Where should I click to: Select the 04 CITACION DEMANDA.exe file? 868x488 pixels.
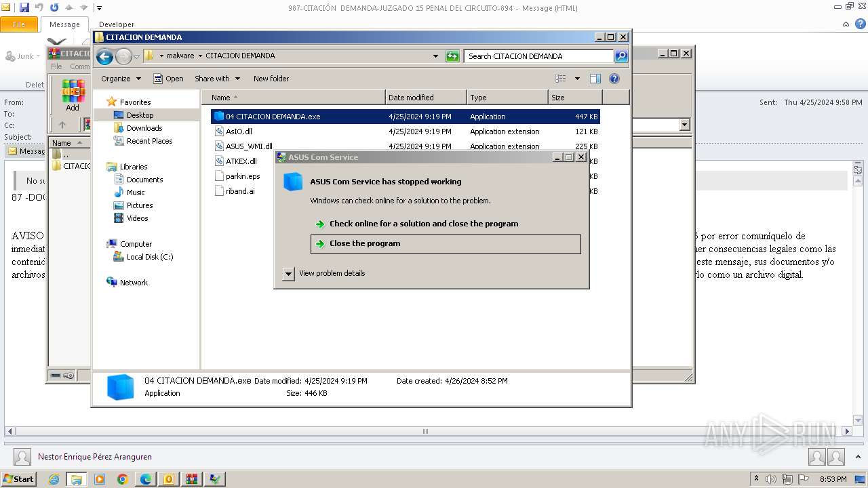(405, 117)
